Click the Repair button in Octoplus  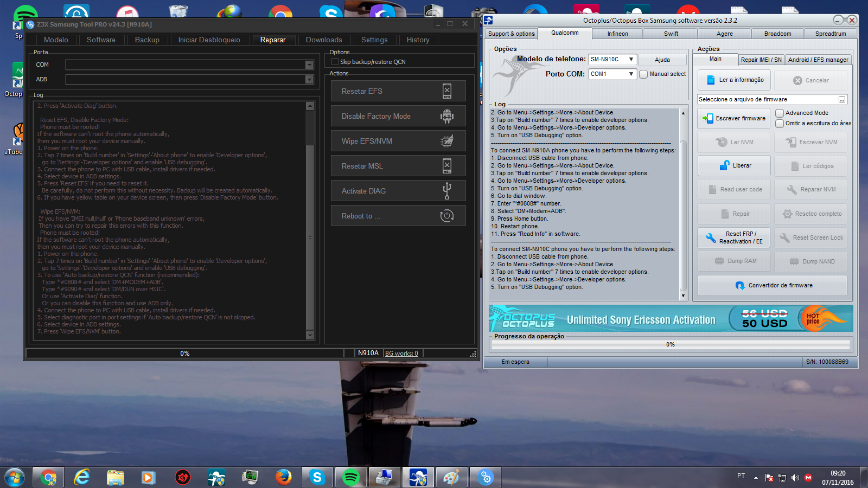point(733,214)
